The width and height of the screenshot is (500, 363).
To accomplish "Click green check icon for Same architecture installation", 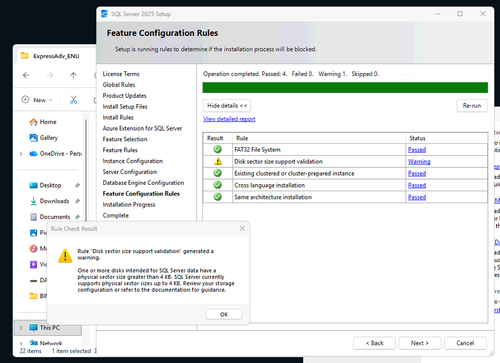I will point(218,197).
